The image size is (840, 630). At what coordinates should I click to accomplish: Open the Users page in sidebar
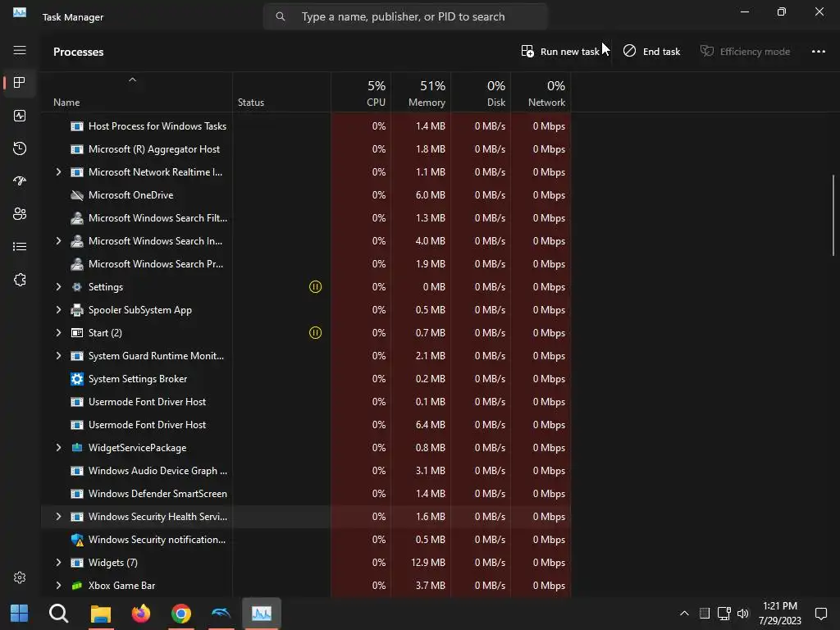pyautogui.click(x=20, y=214)
